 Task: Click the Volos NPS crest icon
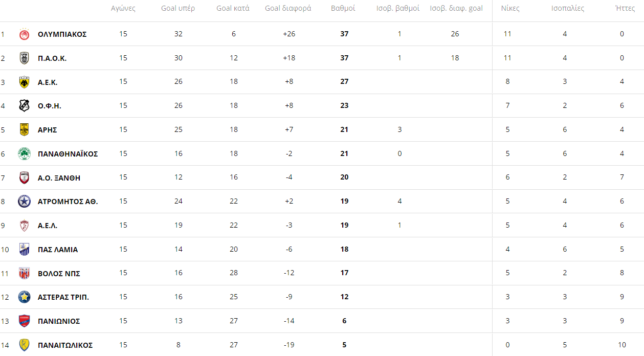coord(24,273)
